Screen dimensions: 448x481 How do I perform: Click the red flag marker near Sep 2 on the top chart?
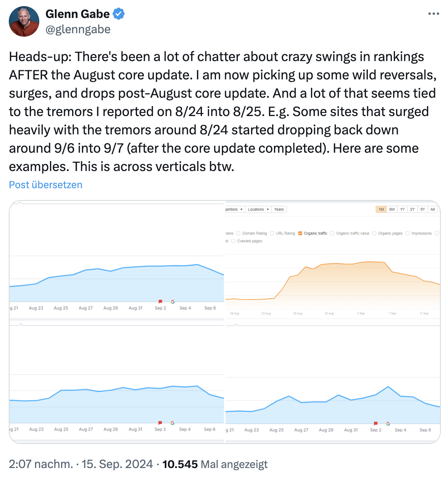click(160, 301)
